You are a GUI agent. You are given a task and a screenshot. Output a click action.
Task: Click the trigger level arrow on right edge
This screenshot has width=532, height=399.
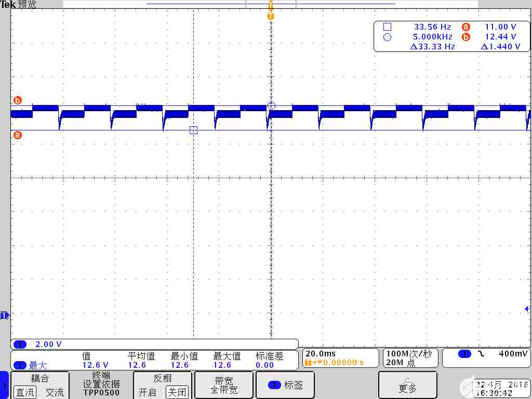click(x=528, y=309)
